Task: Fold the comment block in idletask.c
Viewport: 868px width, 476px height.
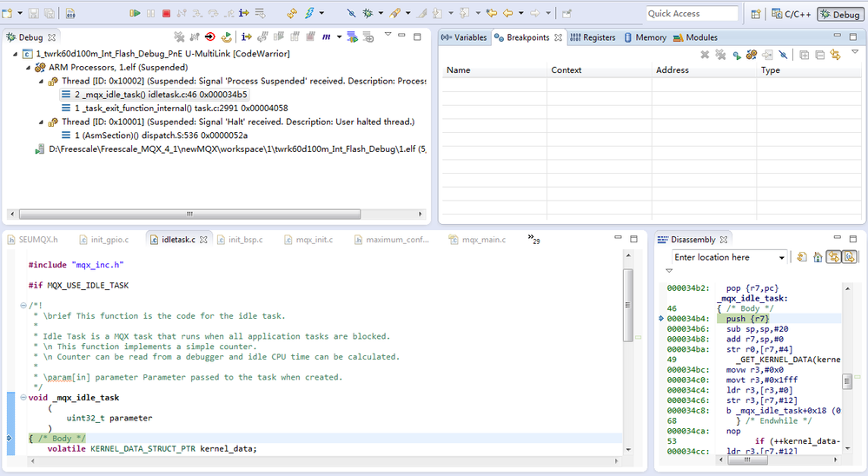Action: coord(23,306)
